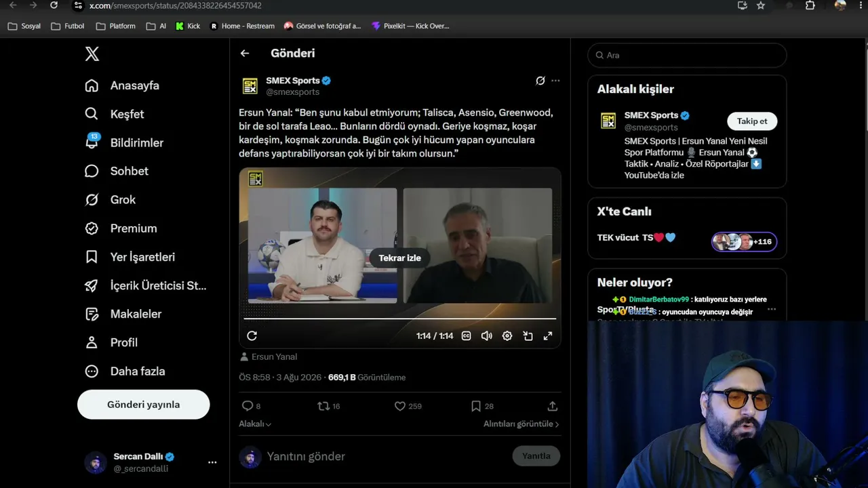
Task: Click the install app icon in address bar
Action: click(743, 5)
